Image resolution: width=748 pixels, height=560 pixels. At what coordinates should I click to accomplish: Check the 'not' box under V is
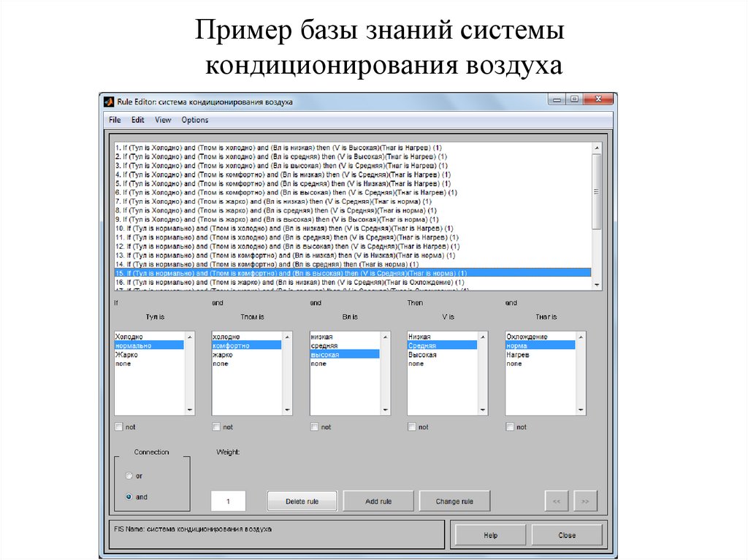coord(412,427)
